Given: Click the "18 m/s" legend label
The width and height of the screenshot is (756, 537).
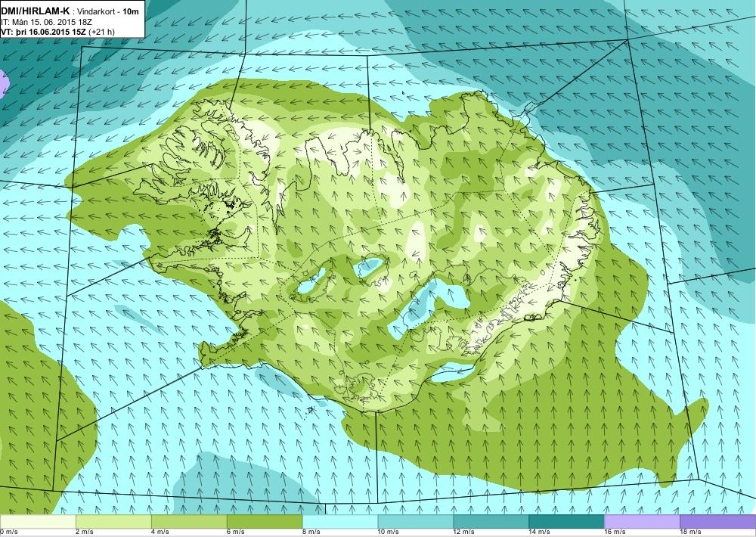Looking at the screenshot, I should coord(691,532).
